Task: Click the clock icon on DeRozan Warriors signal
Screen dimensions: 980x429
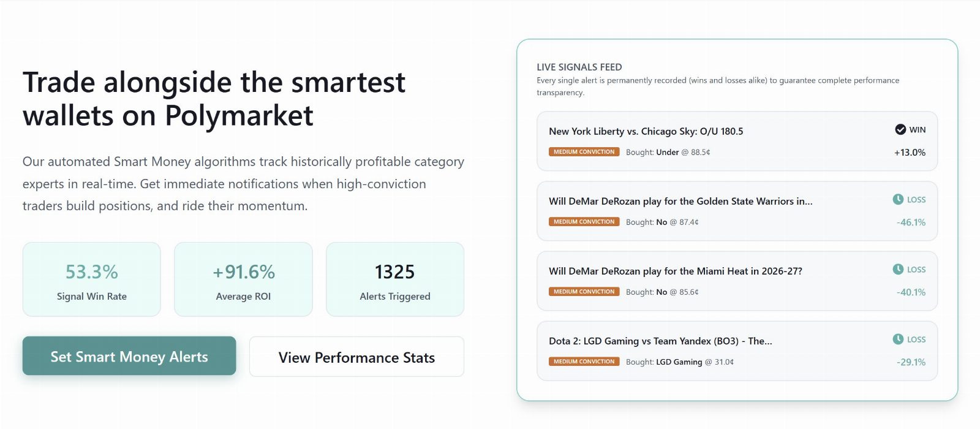Action: [x=898, y=199]
